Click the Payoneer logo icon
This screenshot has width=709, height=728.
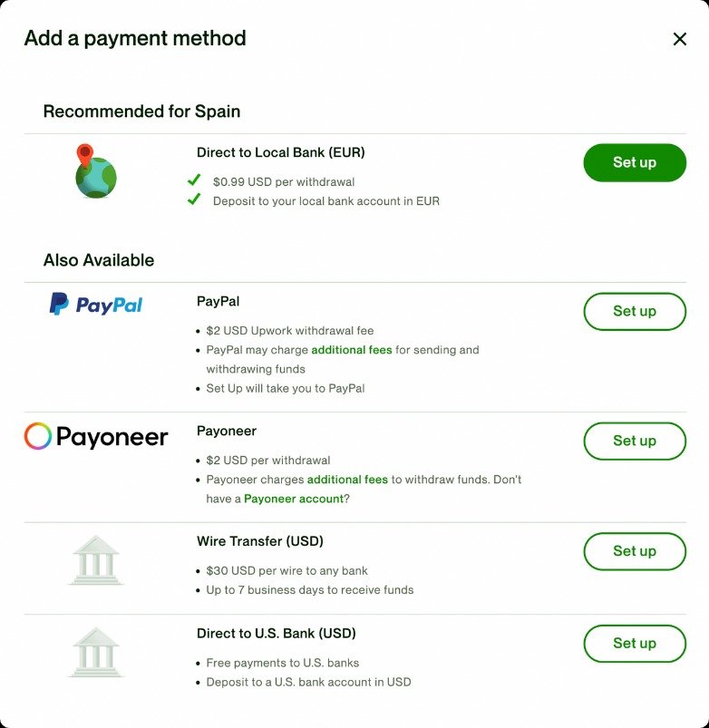(x=95, y=436)
